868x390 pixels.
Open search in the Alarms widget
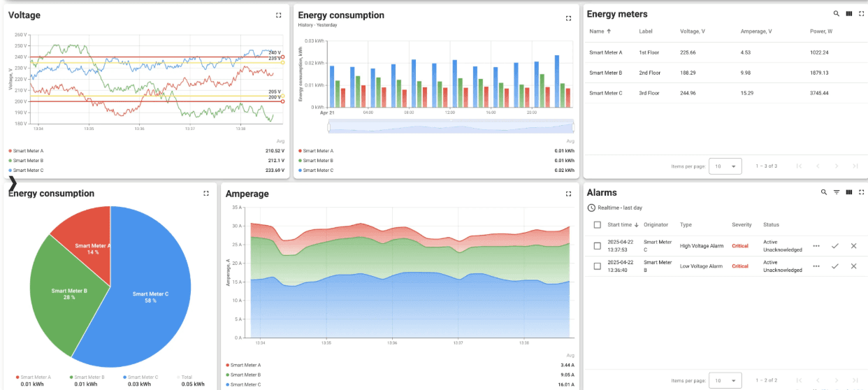824,192
